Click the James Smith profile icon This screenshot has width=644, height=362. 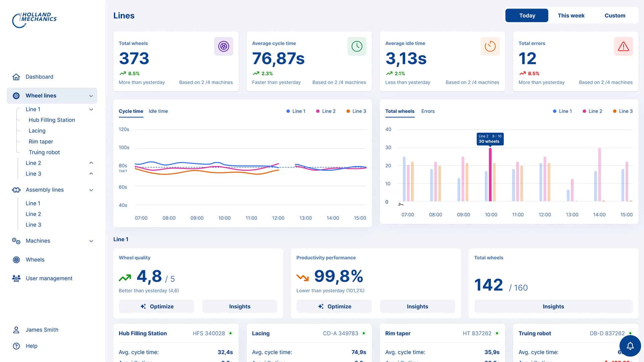point(16,330)
